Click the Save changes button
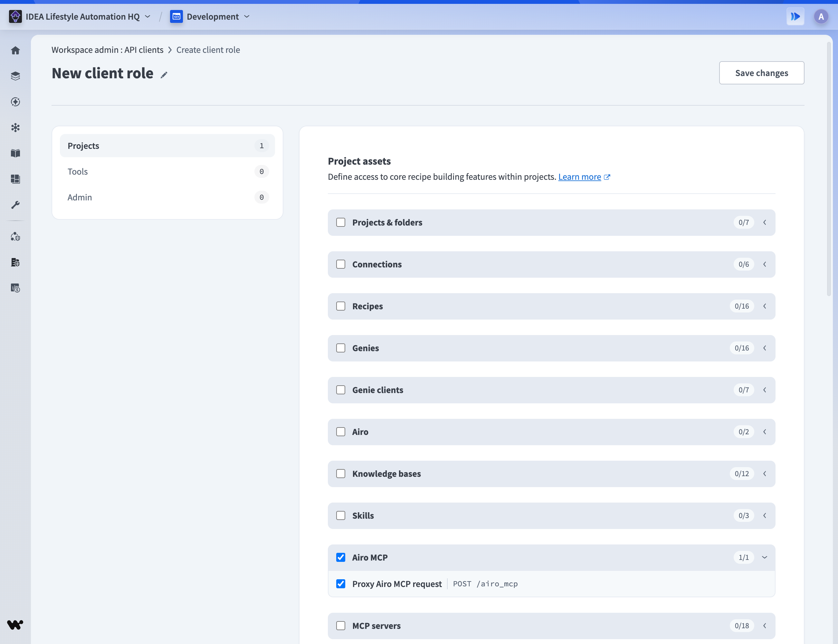 761,73
